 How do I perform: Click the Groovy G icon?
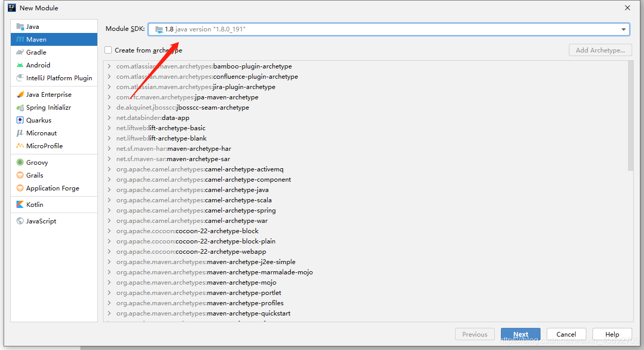pyautogui.click(x=20, y=163)
